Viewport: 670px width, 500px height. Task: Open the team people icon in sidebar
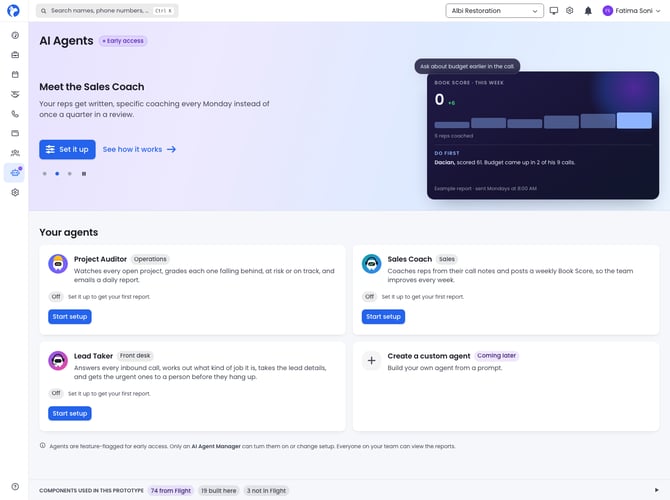click(15, 153)
